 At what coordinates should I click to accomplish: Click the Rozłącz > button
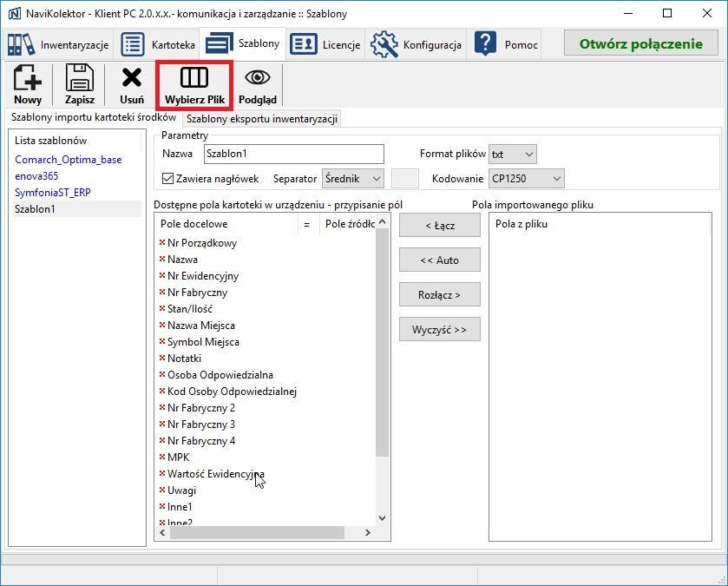(x=440, y=295)
